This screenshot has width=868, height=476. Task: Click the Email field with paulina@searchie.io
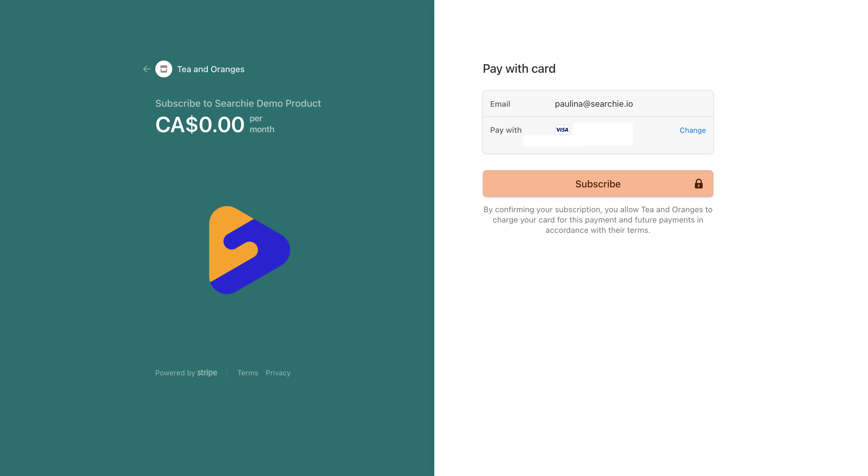[x=598, y=104]
